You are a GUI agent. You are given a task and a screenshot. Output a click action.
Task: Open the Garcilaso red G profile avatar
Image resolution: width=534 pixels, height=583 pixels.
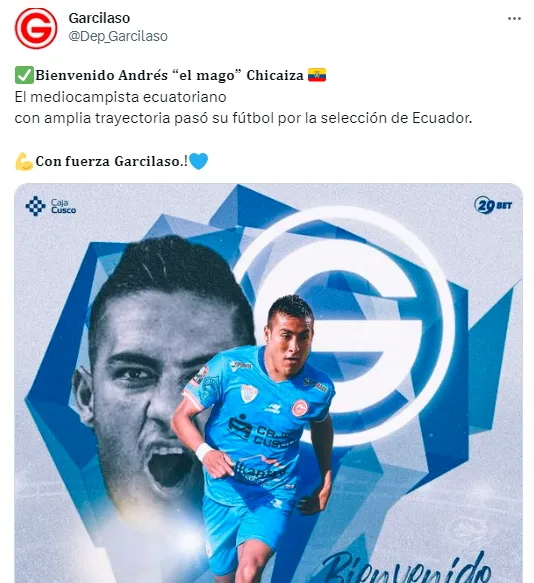[x=36, y=28]
